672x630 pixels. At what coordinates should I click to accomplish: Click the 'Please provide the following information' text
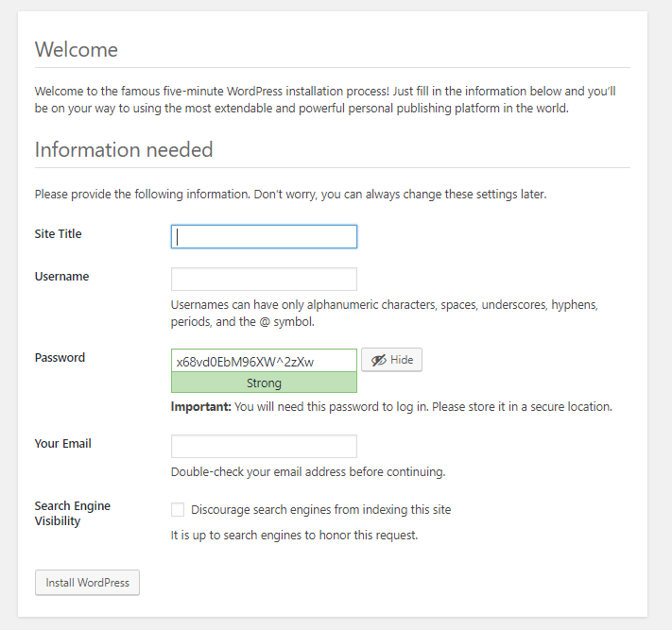[290, 195]
